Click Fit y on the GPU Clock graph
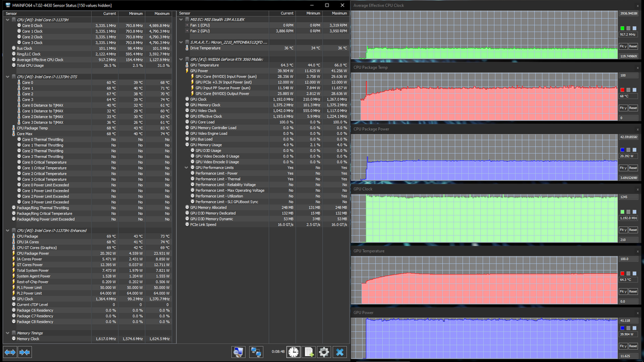The image size is (644, 362). tap(623, 230)
